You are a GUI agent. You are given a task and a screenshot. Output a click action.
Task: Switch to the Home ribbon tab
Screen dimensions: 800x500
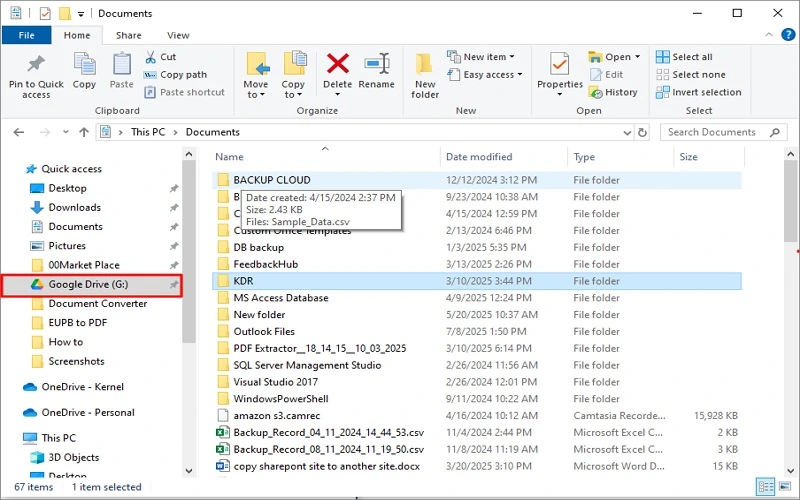pyautogui.click(x=77, y=35)
